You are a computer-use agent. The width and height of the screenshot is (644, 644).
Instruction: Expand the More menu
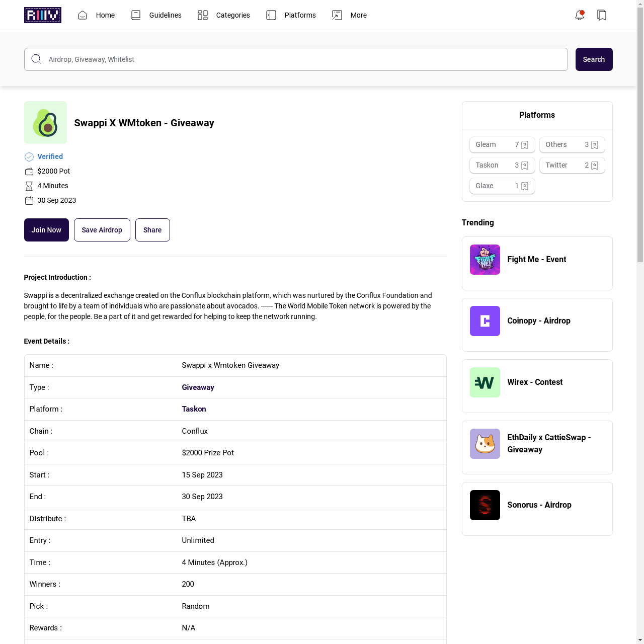click(358, 15)
